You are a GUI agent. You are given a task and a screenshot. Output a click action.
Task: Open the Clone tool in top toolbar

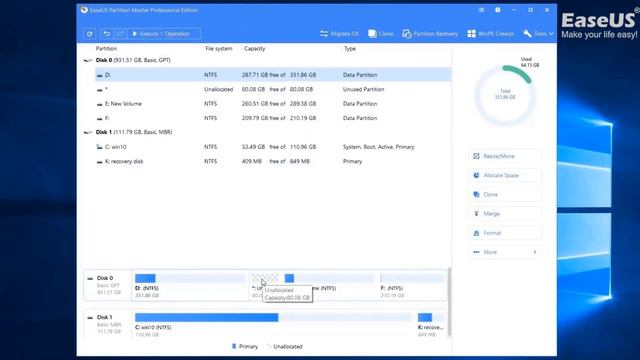[x=381, y=34]
